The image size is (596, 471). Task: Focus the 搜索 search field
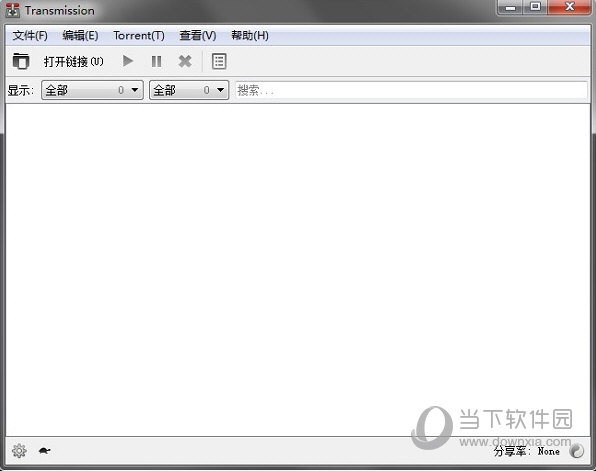(411, 90)
